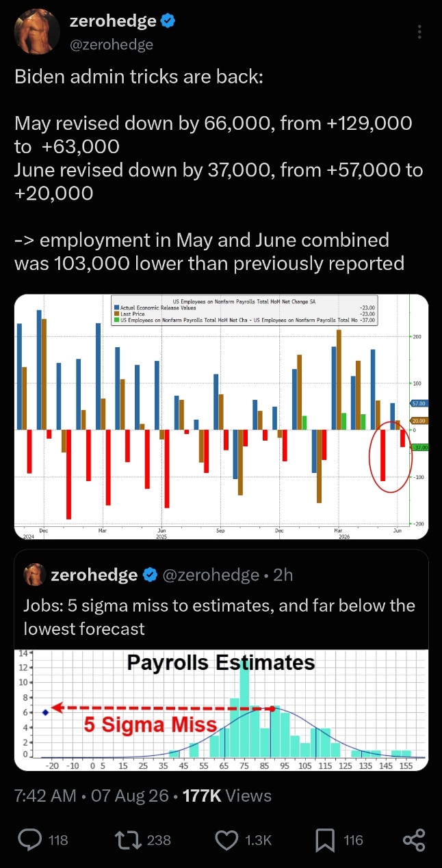Open the Payrolls Estimates histogram image

(221, 709)
